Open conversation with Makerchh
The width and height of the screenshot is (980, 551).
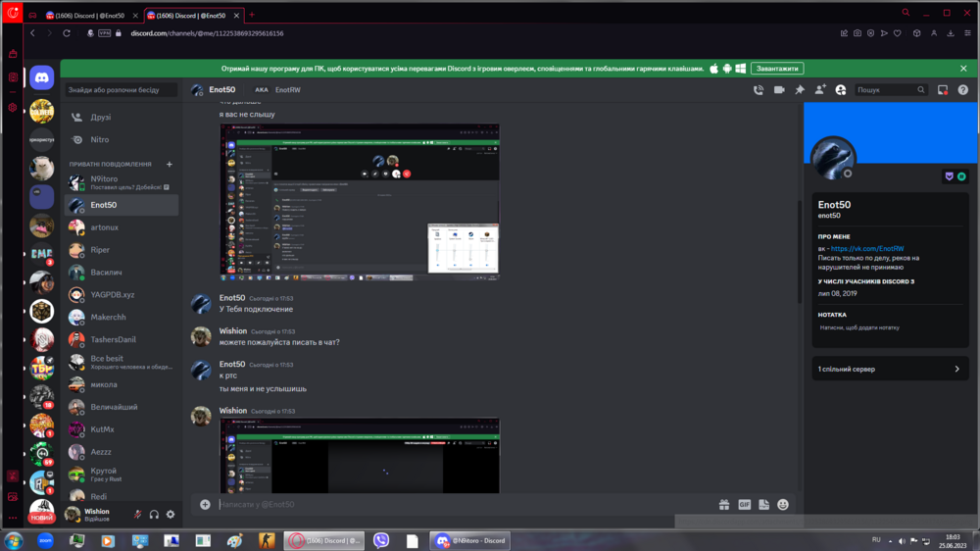pyautogui.click(x=122, y=317)
